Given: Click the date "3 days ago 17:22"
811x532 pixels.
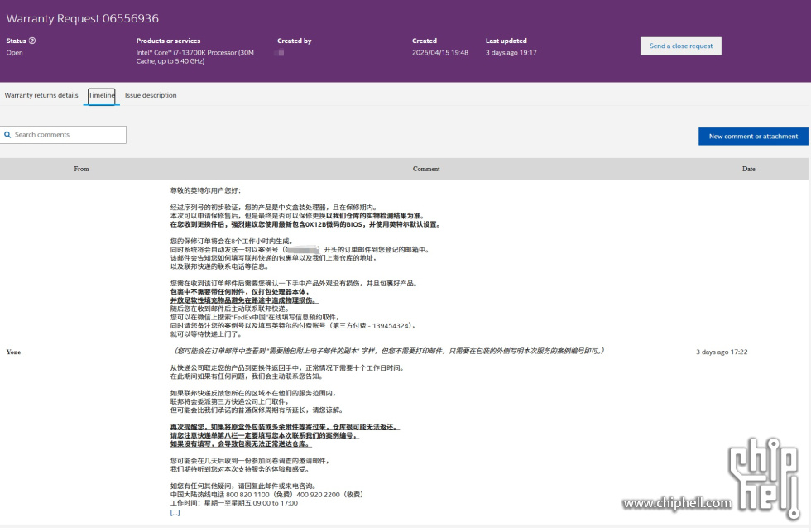Looking at the screenshot, I should [722, 352].
